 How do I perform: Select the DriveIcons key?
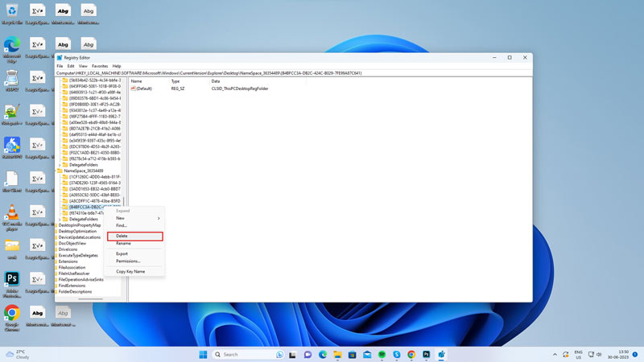[x=68, y=249]
